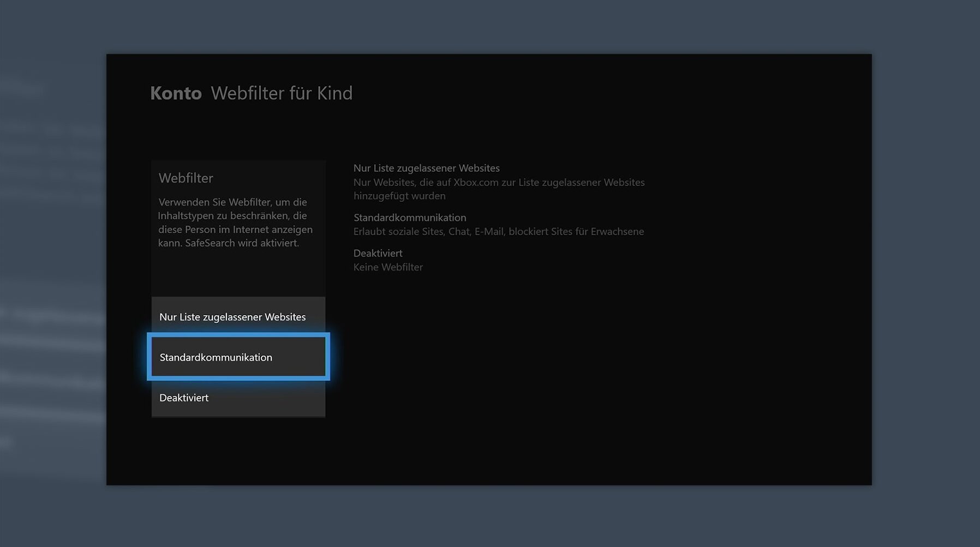Image resolution: width=980 pixels, height=547 pixels.
Task: Click blockiert Sites für Erwachsene text
Action: click(576, 232)
